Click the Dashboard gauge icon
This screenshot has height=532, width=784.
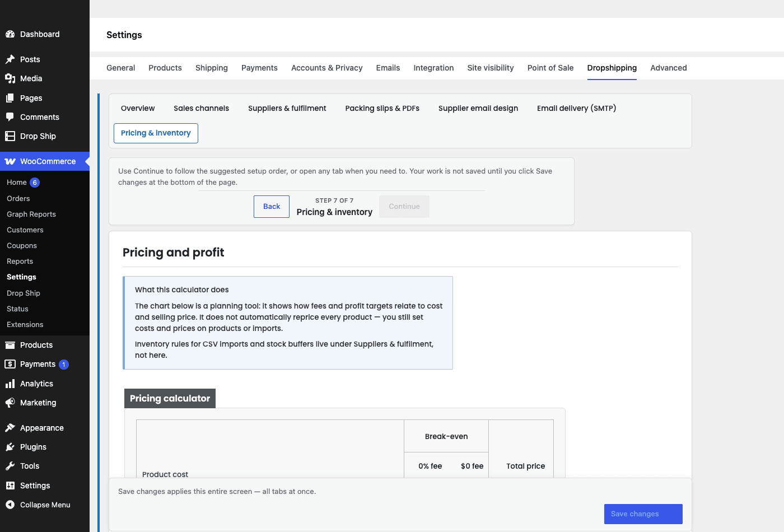click(10, 34)
